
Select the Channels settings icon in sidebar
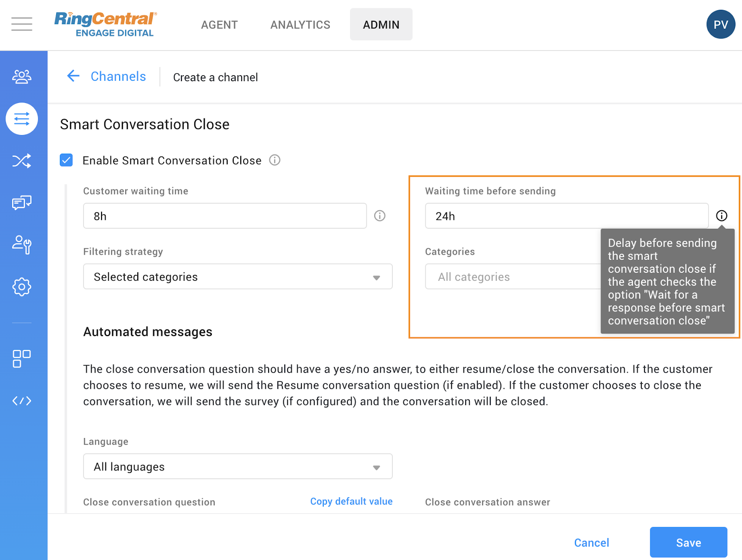pyautogui.click(x=21, y=119)
